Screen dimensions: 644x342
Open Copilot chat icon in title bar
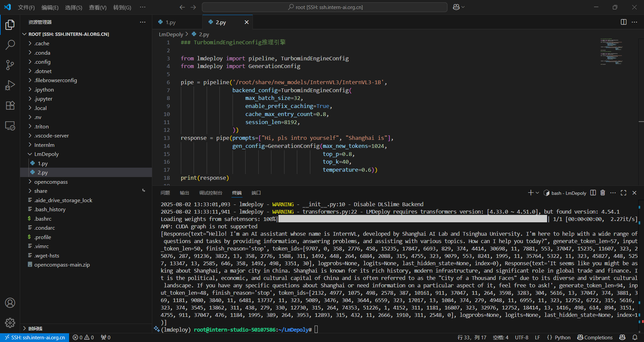point(456,7)
